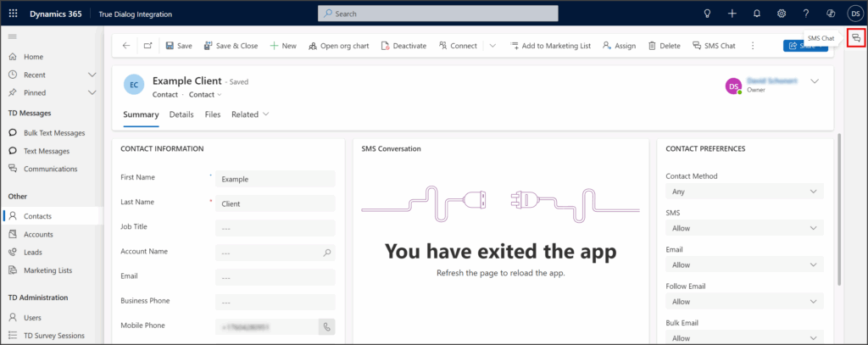Click the Connect command
Viewport: 868px width, 345px height.
pos(458,46)
